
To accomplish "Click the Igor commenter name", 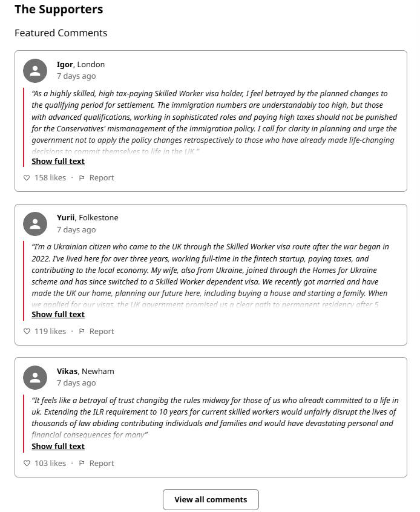I will click(x=65, y=65).
